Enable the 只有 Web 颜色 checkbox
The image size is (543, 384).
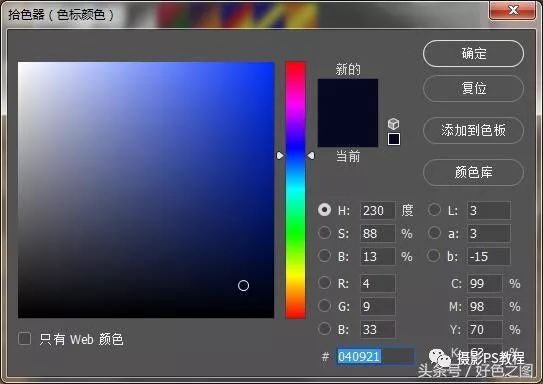[24, 339]
